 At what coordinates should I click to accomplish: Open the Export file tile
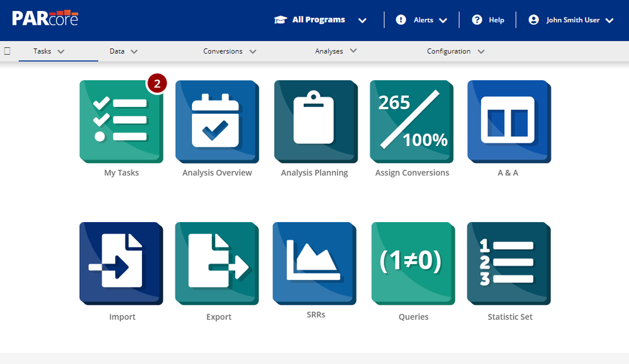click(218, 263)
